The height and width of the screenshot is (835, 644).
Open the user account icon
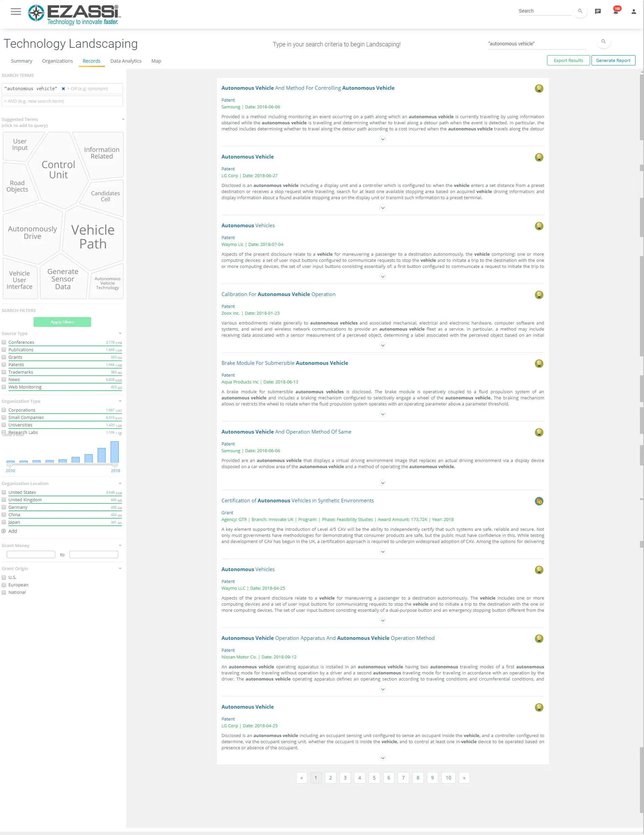(634, 12)
